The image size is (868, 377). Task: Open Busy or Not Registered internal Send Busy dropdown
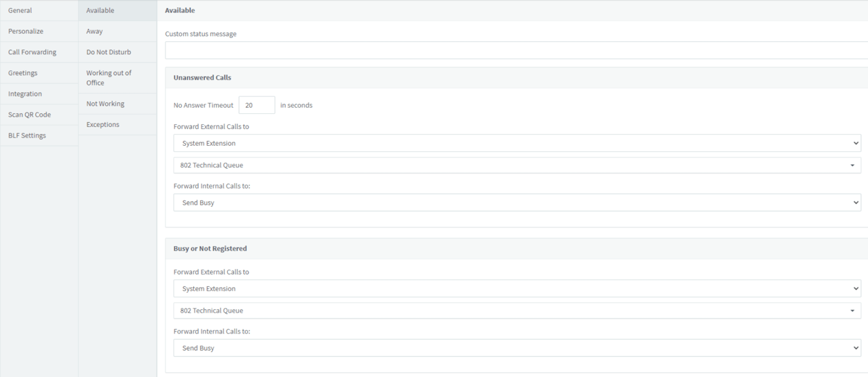tap(517, 348)
